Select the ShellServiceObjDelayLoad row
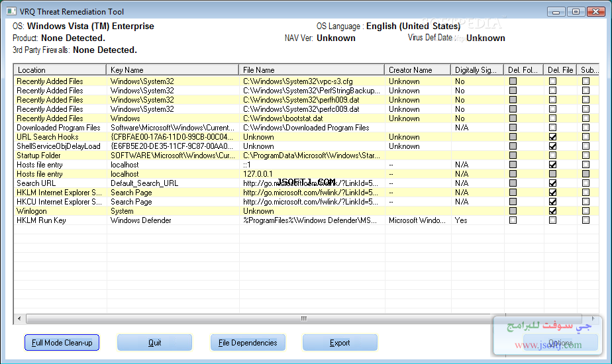Image resolution: width=612 pixels, height=364 pixels. (x=306, y=146)
